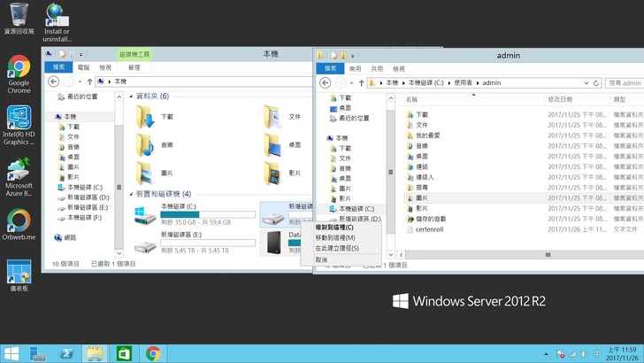Open the green store app on the taskbar
644x363 pixels.
pos(124,353)
